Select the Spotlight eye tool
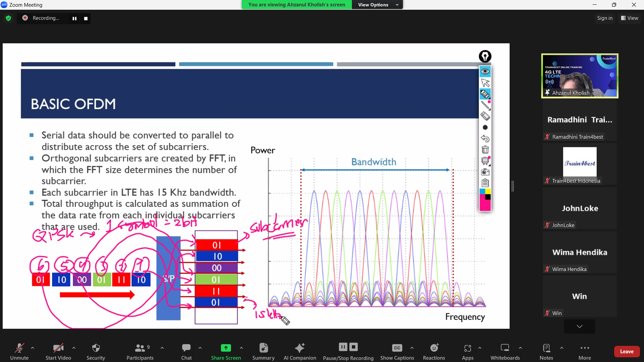 click(x=485, y=71)
